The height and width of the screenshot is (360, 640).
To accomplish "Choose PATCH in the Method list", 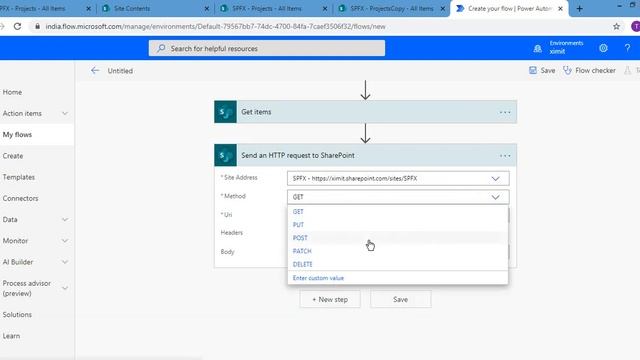I will (398, 251).
